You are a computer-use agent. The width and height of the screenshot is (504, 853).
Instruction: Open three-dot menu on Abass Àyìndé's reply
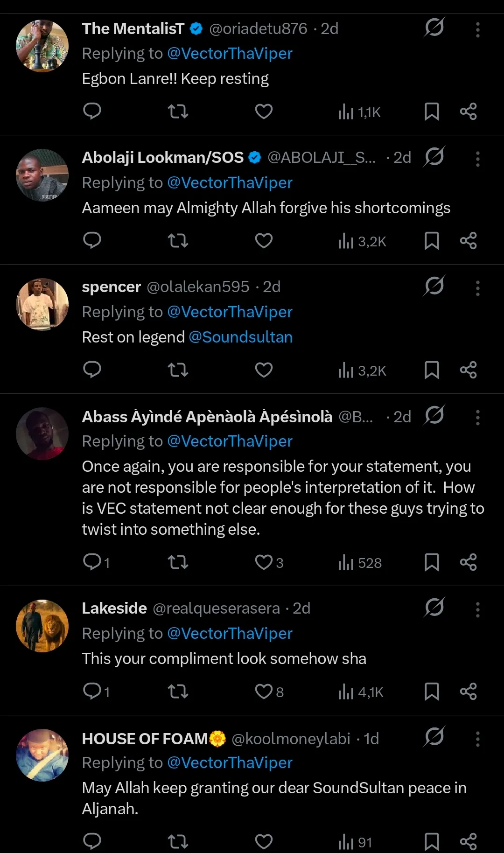point(477,417)
